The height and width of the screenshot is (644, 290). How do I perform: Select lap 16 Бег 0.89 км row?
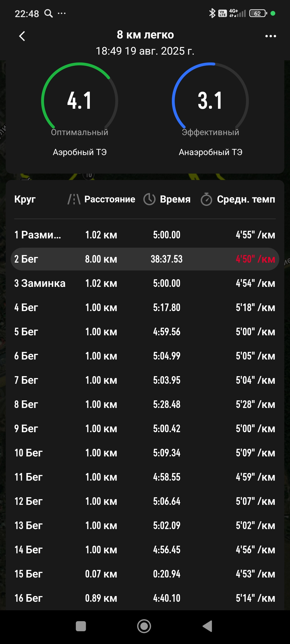(145, 598)
